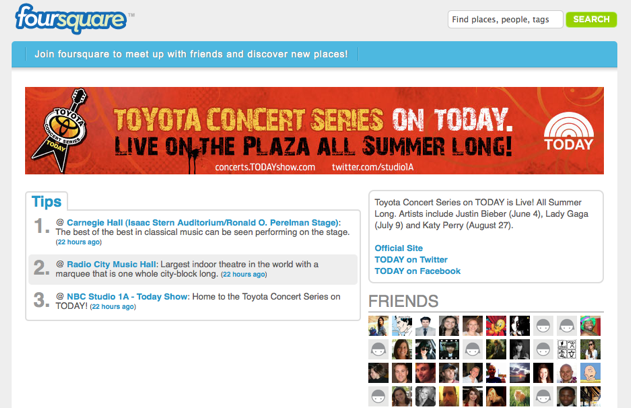631x408 pixels.
Task: Open the Radio City Music Hall link
Action: click(111, 264)
